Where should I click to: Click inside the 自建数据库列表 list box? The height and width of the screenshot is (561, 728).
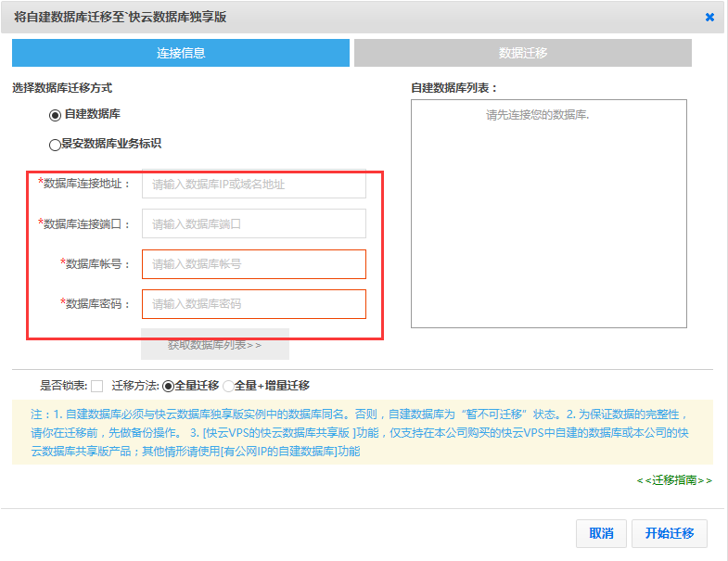(548, 213)
